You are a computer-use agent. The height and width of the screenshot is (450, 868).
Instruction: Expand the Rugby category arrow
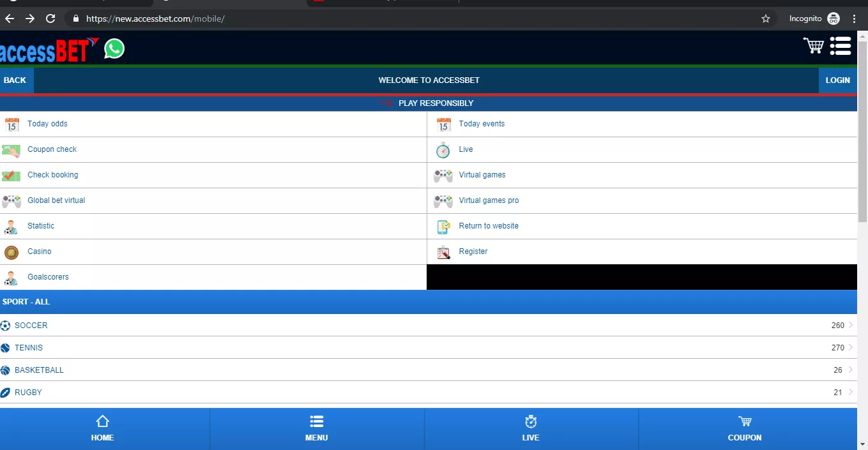tap(851, 393)
